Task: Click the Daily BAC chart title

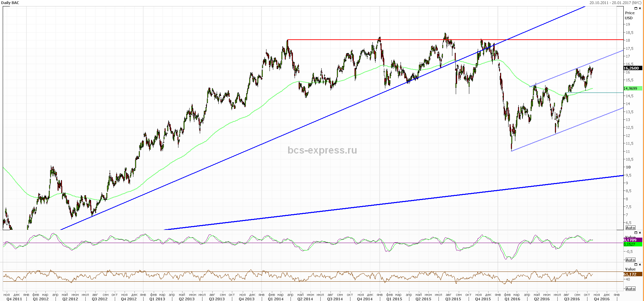Action: [10, 3]
